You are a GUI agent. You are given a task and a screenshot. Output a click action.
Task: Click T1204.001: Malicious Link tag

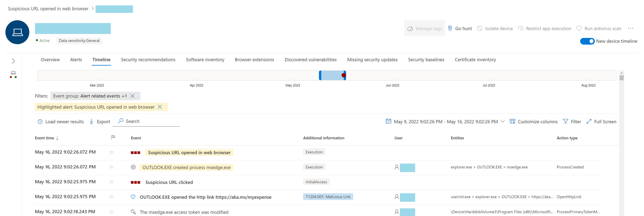pyautogui.click(x=328, y=197)
